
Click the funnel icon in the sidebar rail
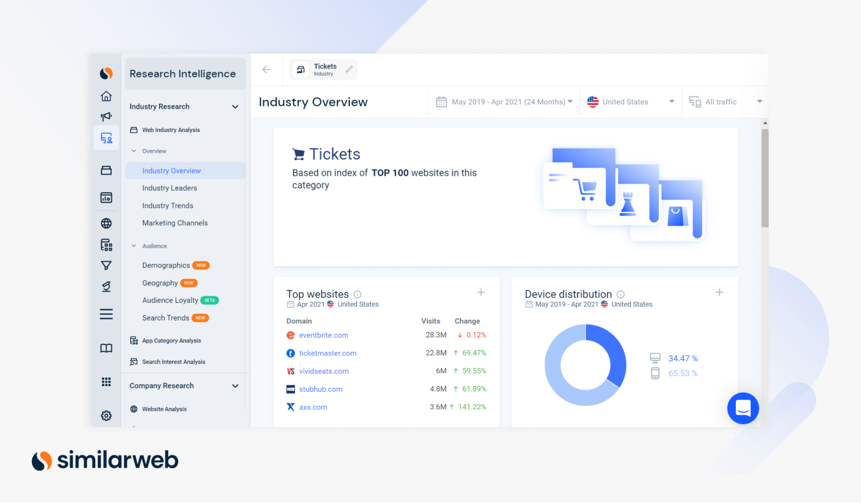(106, 266)
